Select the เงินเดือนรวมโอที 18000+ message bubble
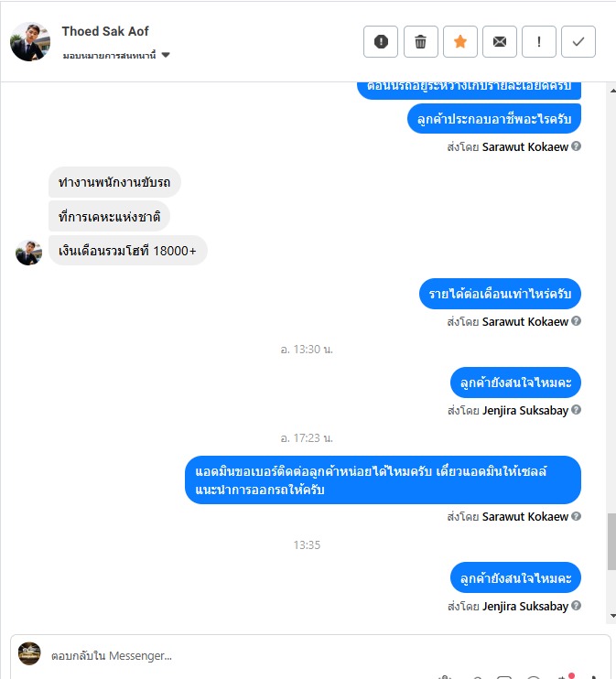The height and width of the screenshot is (679, 616). click(x=128, y=251)
